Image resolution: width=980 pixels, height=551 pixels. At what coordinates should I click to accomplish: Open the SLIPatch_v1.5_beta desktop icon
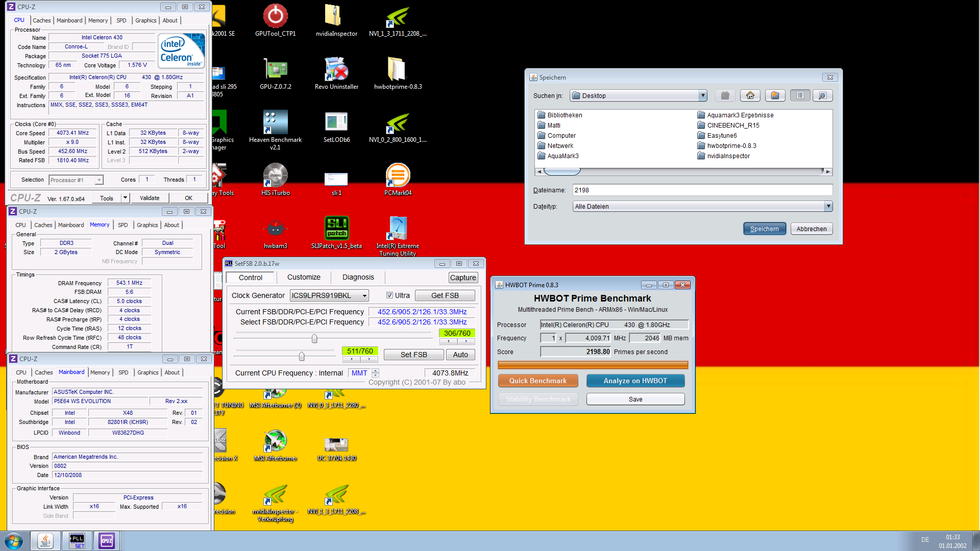point(336,233)
